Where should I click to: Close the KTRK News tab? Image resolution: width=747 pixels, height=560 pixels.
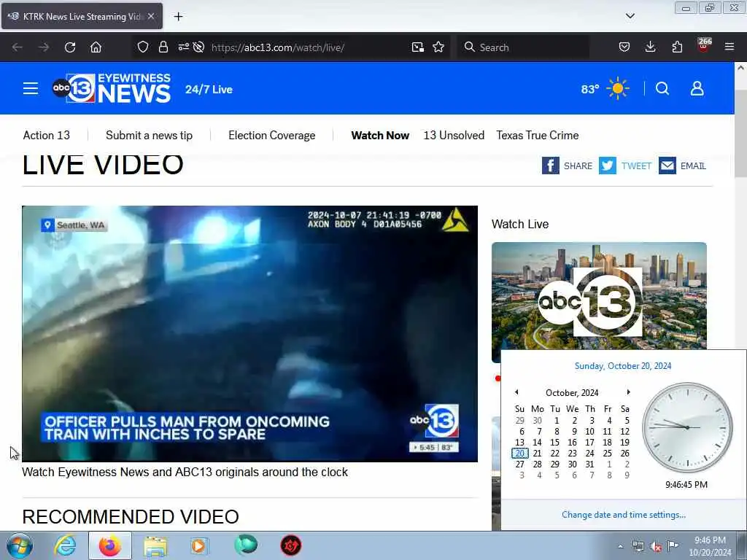(151, 16)
